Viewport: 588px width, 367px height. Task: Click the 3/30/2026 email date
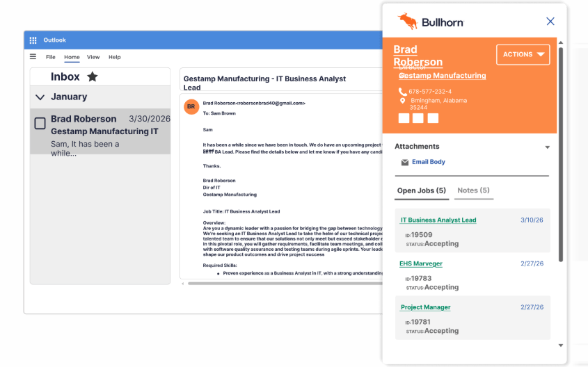(149, 119)
